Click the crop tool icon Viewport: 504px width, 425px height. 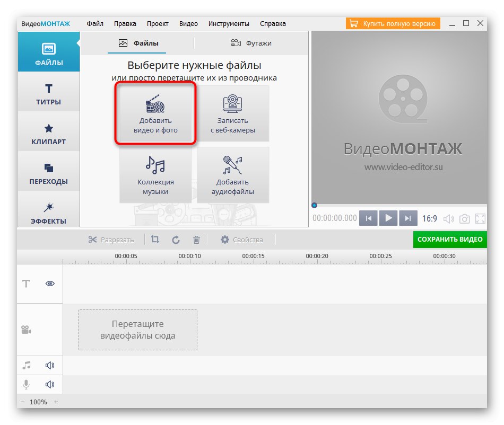pyautogui.click(x=155, y=240)
